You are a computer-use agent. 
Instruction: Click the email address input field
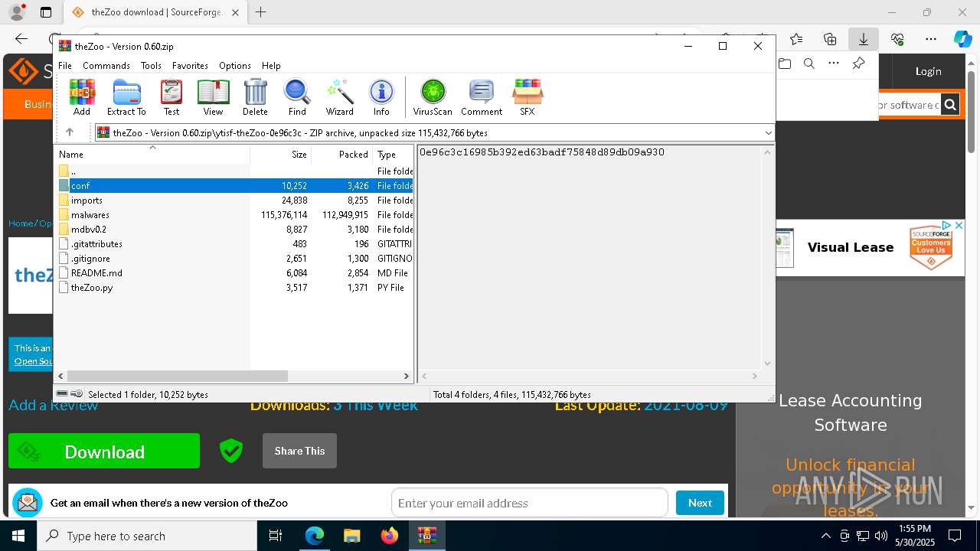pos(530,503)
